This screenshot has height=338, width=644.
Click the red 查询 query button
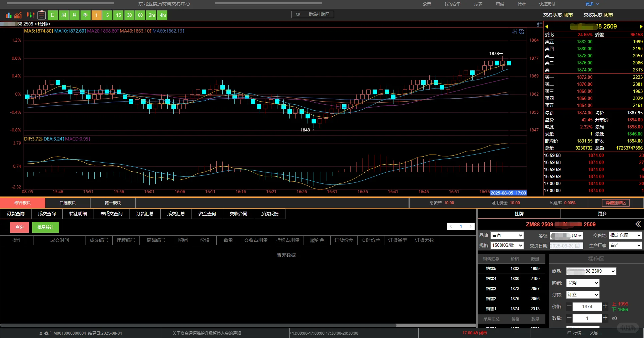pyautogui.click(x=19, y=227)
